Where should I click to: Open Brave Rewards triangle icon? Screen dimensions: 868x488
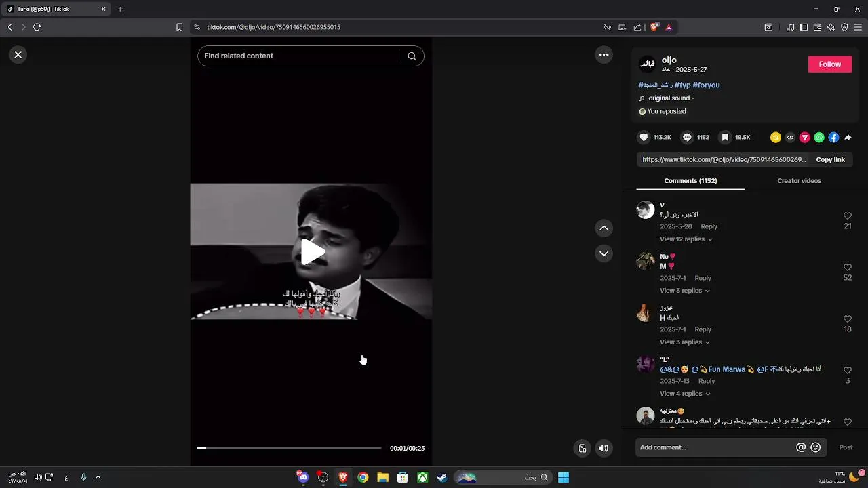(x=669, y=27)
